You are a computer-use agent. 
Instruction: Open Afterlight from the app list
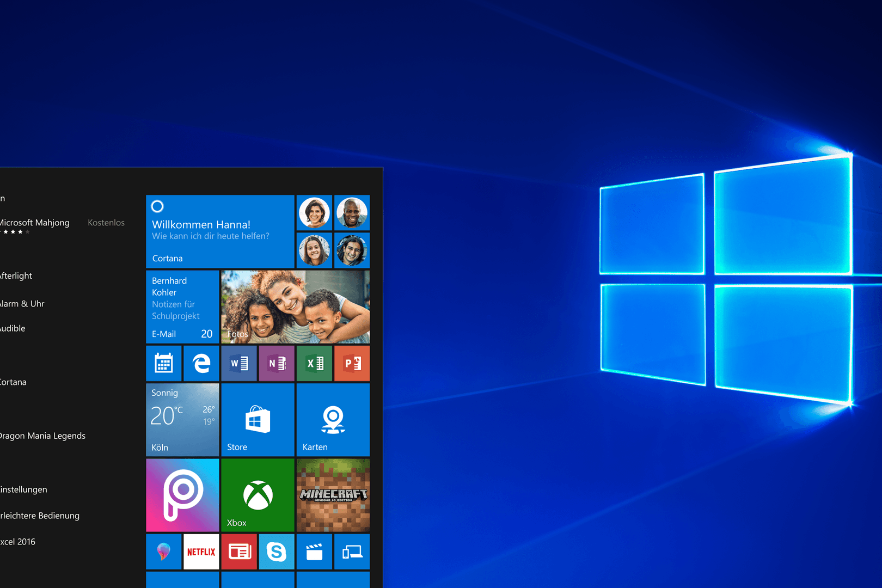16,275
